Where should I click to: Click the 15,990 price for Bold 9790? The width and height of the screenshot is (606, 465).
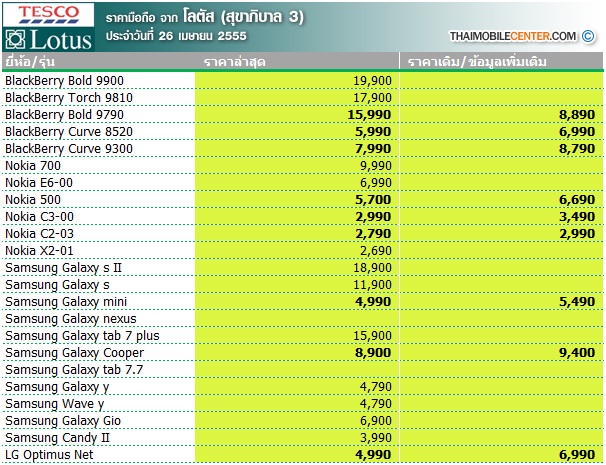point(369,115)
